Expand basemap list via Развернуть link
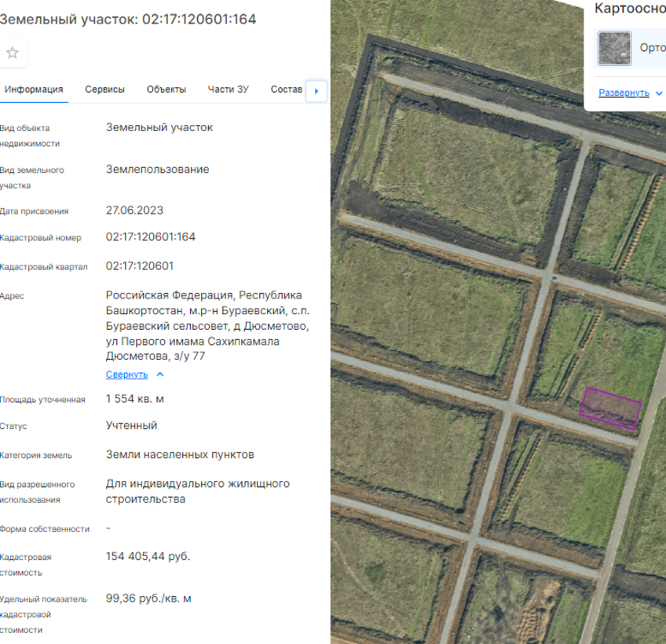Screen dimensions: 666x644 pyautogui.click(x=624, y=93)
